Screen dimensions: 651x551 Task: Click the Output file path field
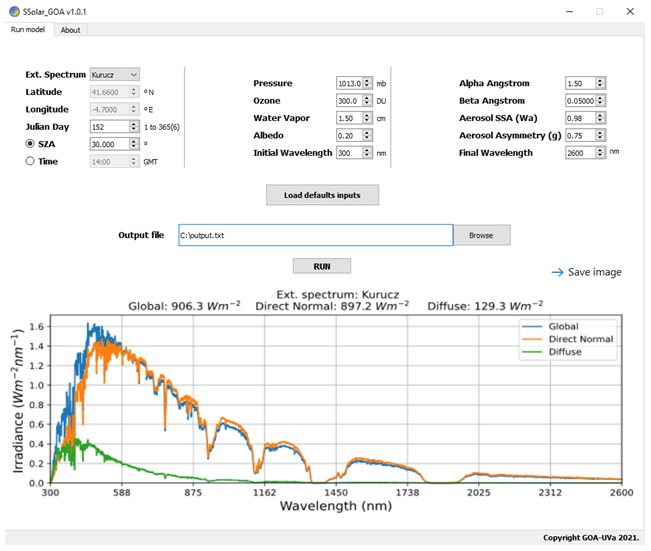tap(315, 235)
